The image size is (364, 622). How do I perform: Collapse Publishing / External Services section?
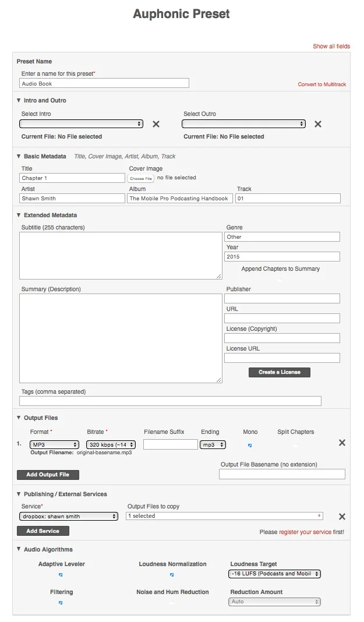point(19,494)
